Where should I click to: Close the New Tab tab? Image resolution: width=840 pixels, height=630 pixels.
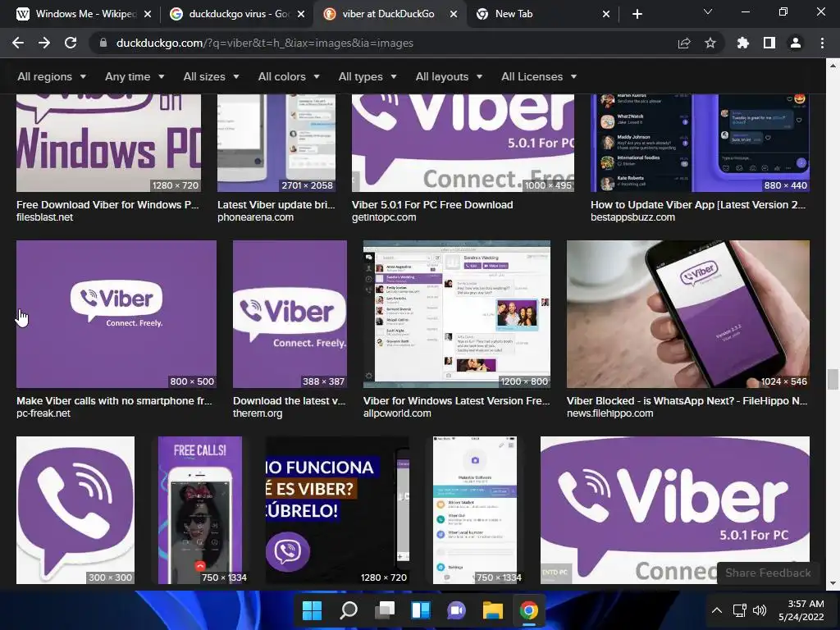tap(606, 14)
